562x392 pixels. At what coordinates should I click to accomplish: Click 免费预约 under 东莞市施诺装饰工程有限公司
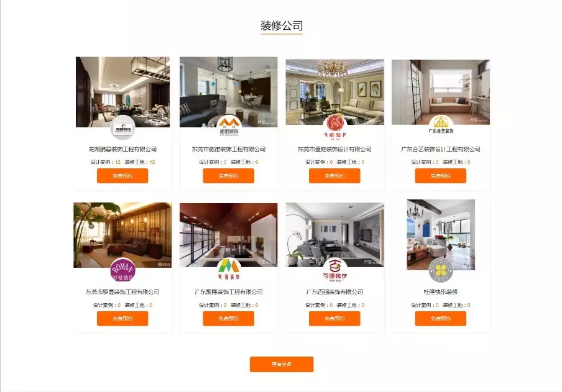229,176
